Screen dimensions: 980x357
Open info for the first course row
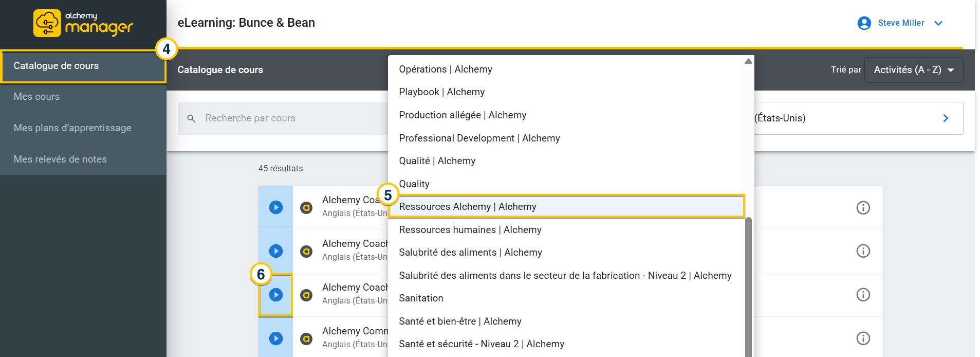[x=863, y=207]
